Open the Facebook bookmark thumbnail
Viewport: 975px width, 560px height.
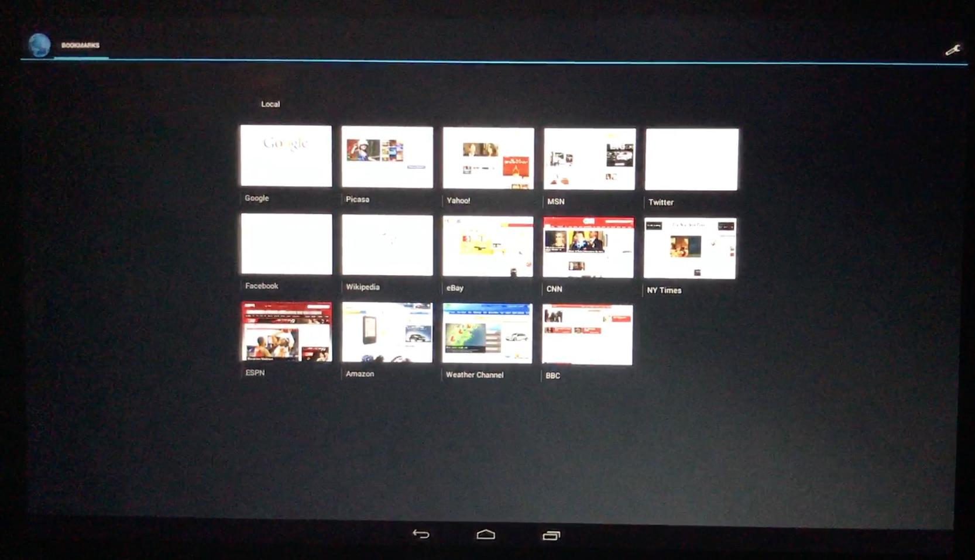tap(286, 244)
